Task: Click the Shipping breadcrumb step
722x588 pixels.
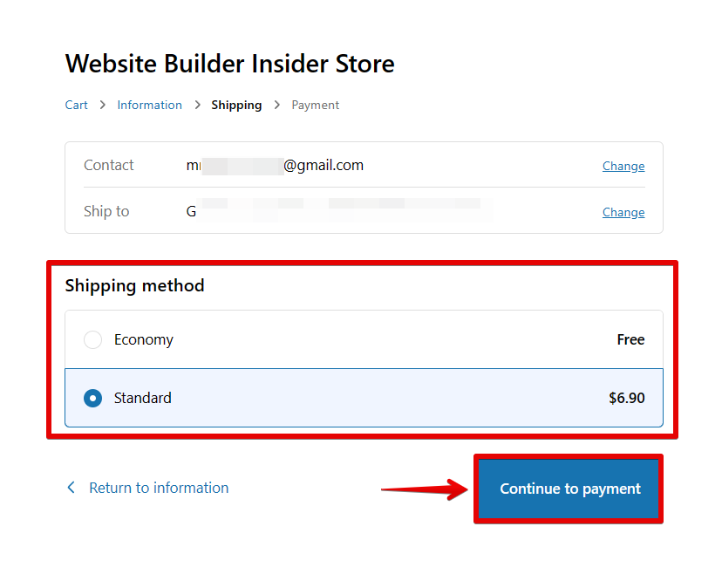Action: coord(236,105)
